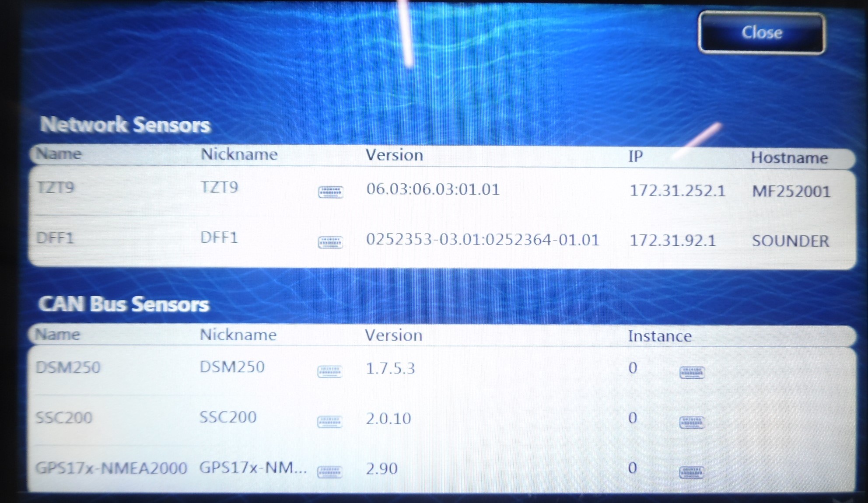Image resolution: width=868 pixels, height=503 pixels.
Task: Click IP address 172.31.92.1
Action: click(672, 241)
